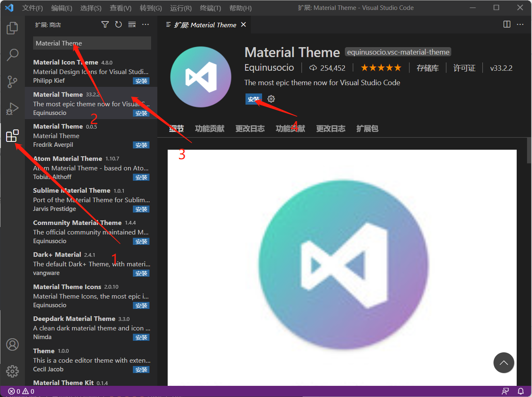Open notifications bell in status bar
The image size is (532, 397).
(x=521, y=391)
